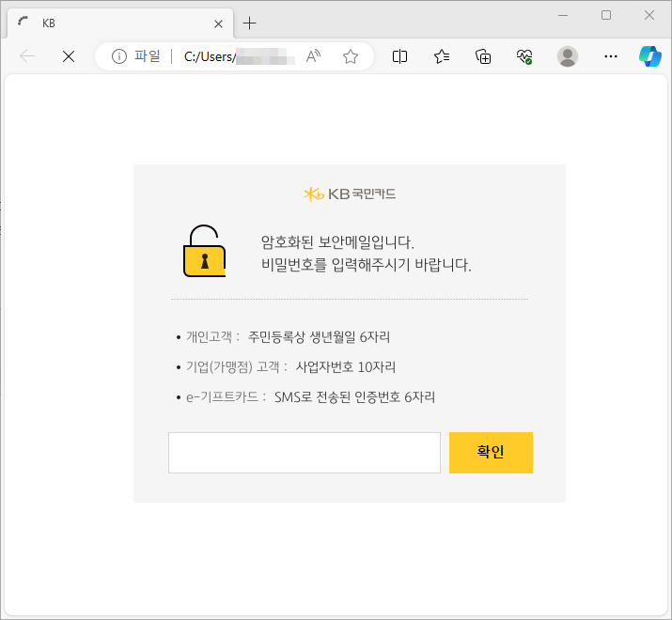Click the KB국민카드 logo
This screenshot has height=620, width=672.
pos(350,194)
